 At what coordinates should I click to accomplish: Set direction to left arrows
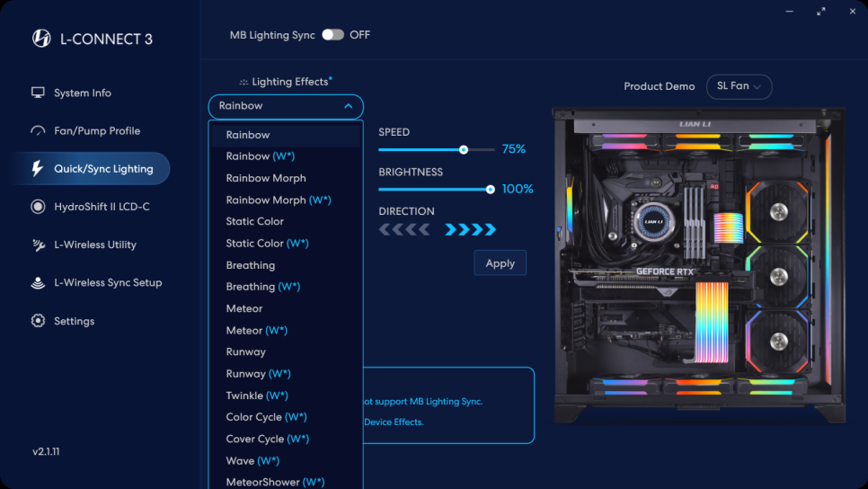click(x=403, y=230)
